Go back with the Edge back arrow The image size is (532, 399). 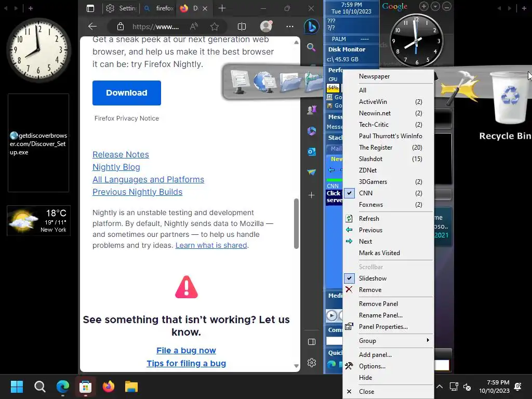tap(92, 26)
